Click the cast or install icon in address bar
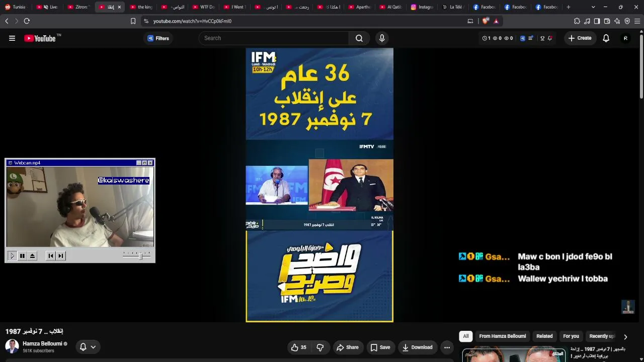This screenshot has width=644, height=362. coord(470,21)
